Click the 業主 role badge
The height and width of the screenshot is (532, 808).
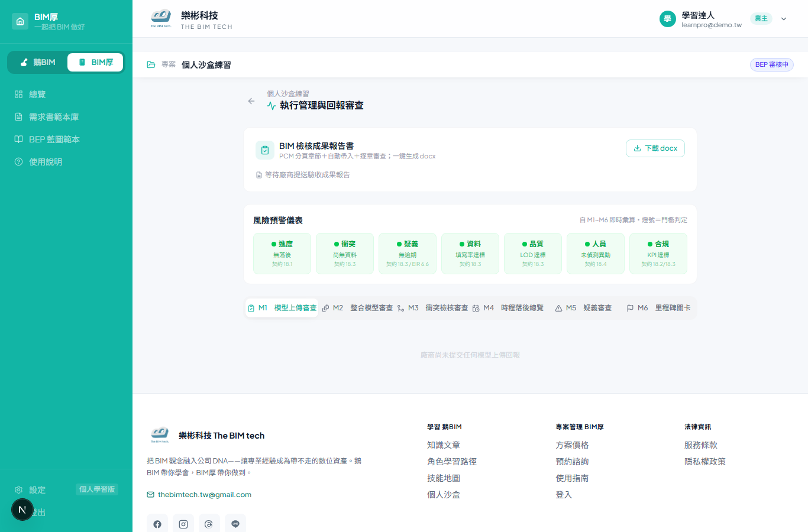tap(761, 18)
